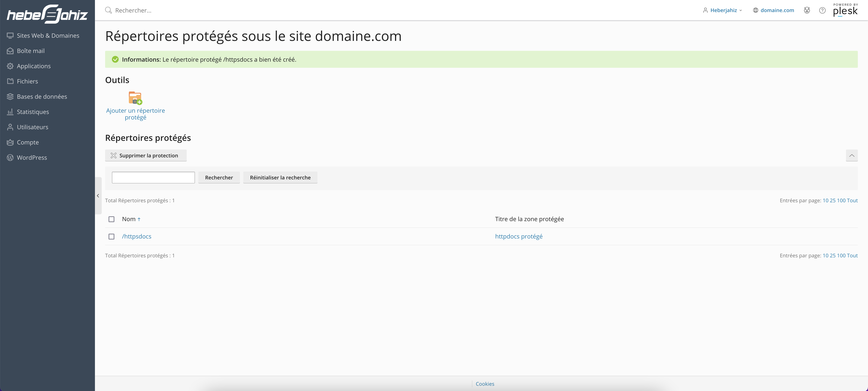Show Tout entries, bottom pager
Viewport: 868px width, 391px height.
click(x=853, y=256)
